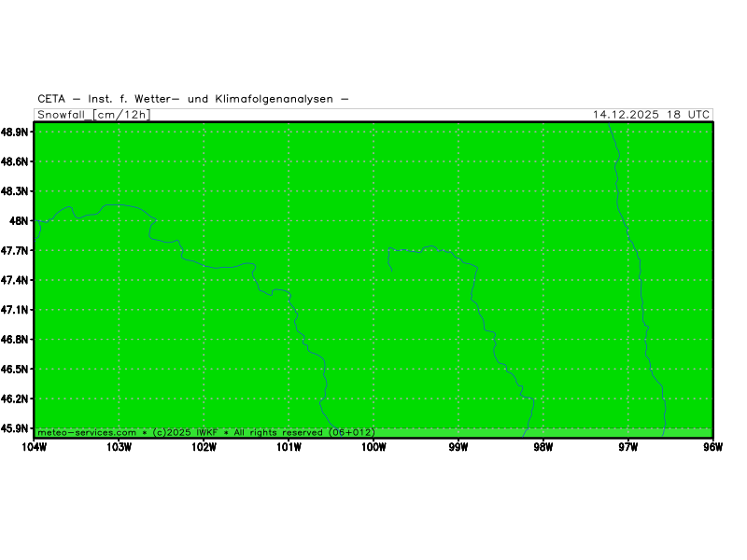Click the 14.12.2025 18 UTC timestamp
747x560 pixels.
coord(651,115)
